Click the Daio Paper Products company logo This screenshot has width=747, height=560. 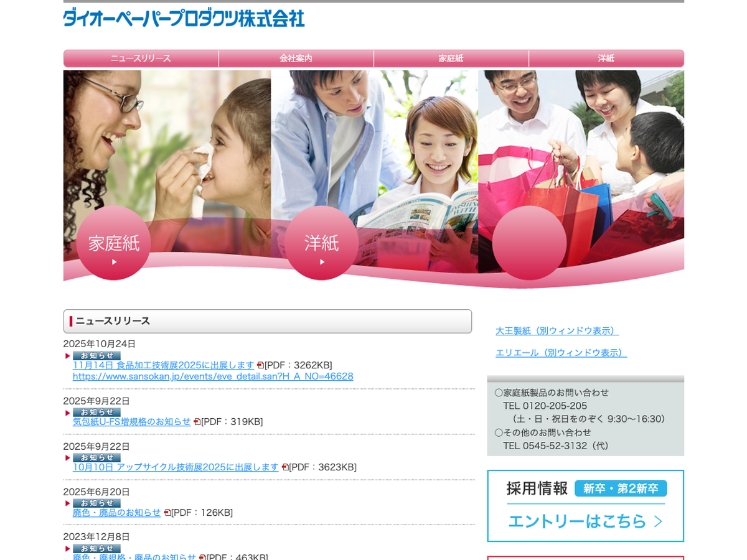point(184,17)
